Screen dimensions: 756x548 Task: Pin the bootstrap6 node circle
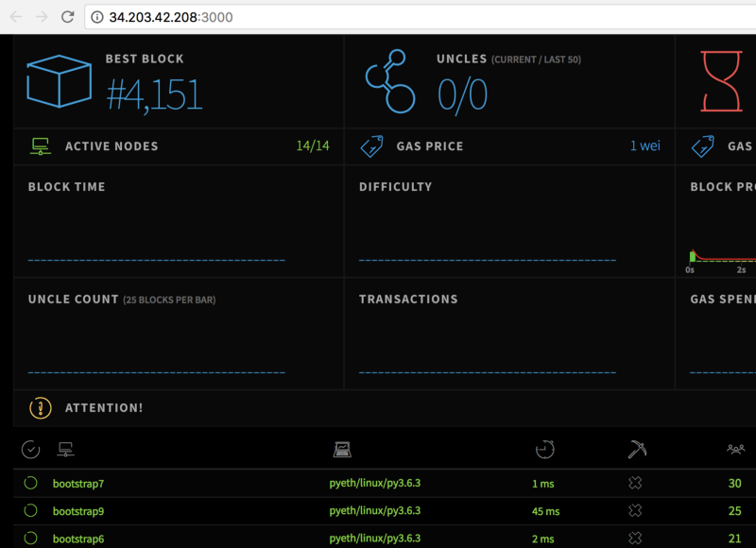[30, 538]
